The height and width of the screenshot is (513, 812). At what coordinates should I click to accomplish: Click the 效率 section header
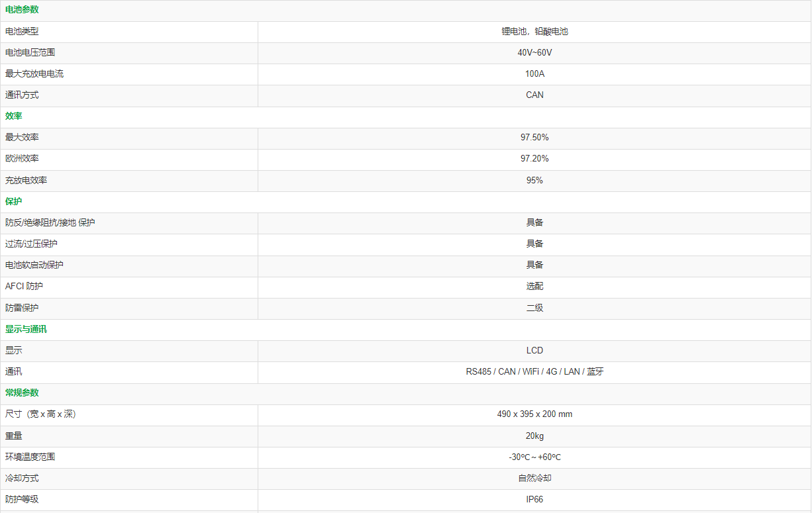pos(14,116)
